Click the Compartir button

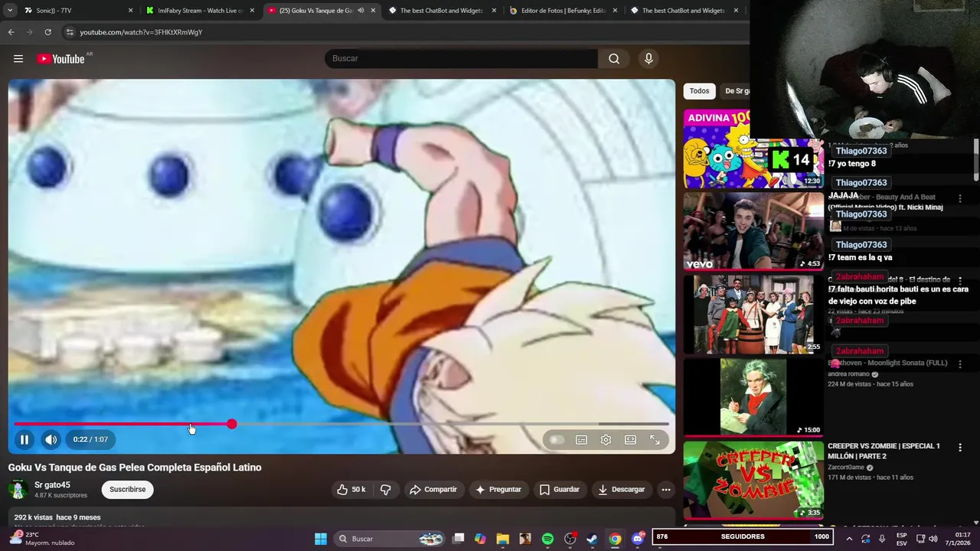tap(433, 490)
